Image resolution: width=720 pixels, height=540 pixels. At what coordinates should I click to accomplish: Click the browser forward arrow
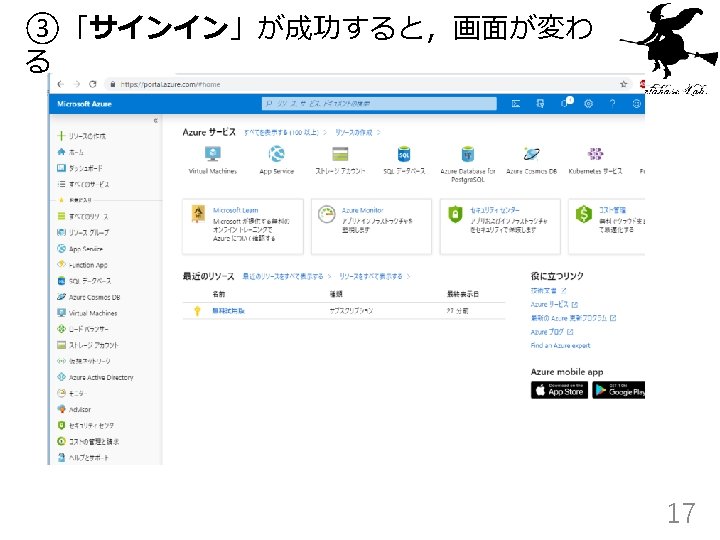(77, 84)
